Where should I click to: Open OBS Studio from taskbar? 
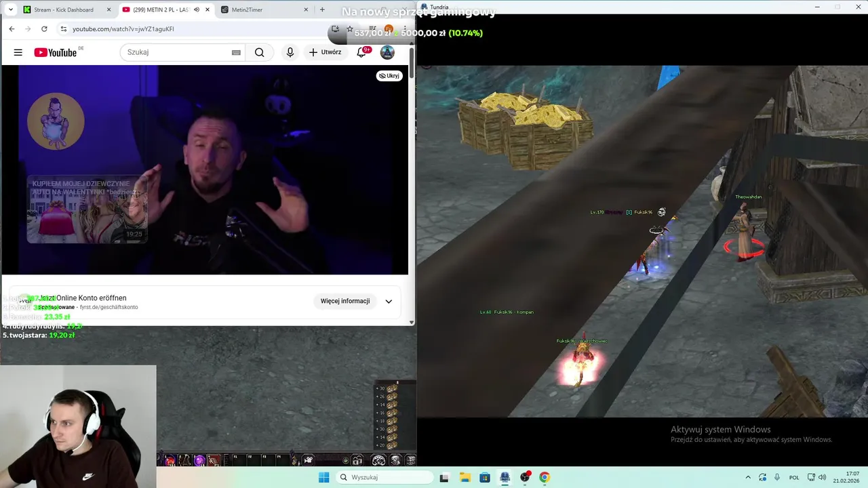tap(525, 477)
